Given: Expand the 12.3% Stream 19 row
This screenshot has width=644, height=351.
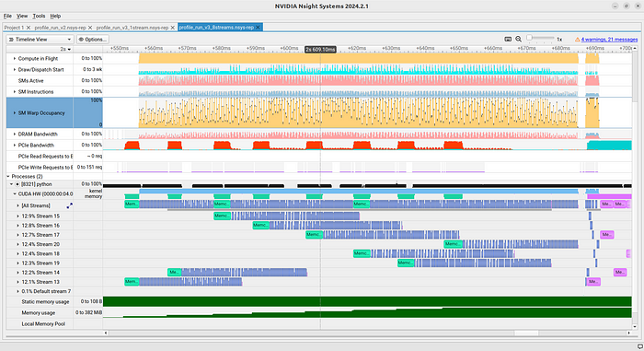Looking at the screenshot, I should point(18,263).
